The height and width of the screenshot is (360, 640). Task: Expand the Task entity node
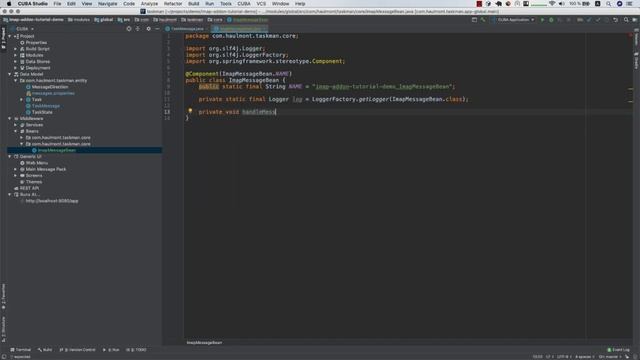22,100
